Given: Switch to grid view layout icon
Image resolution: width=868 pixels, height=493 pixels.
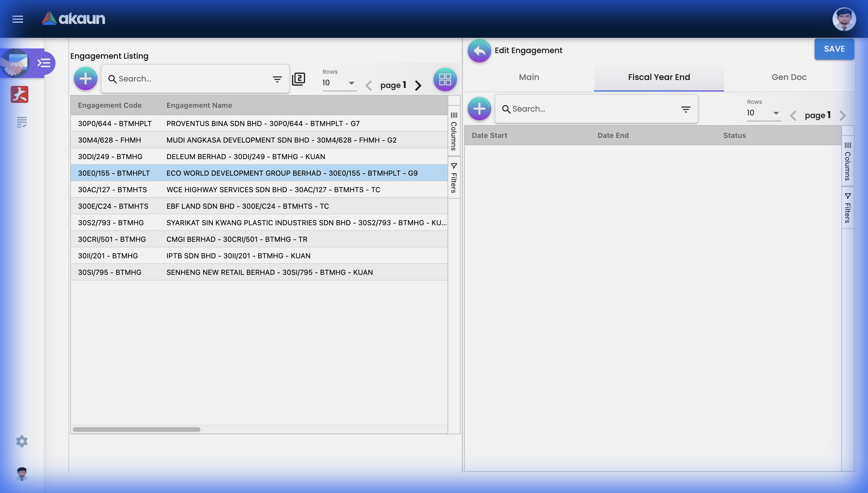Looking at the screenshot, I should [445, 80].
